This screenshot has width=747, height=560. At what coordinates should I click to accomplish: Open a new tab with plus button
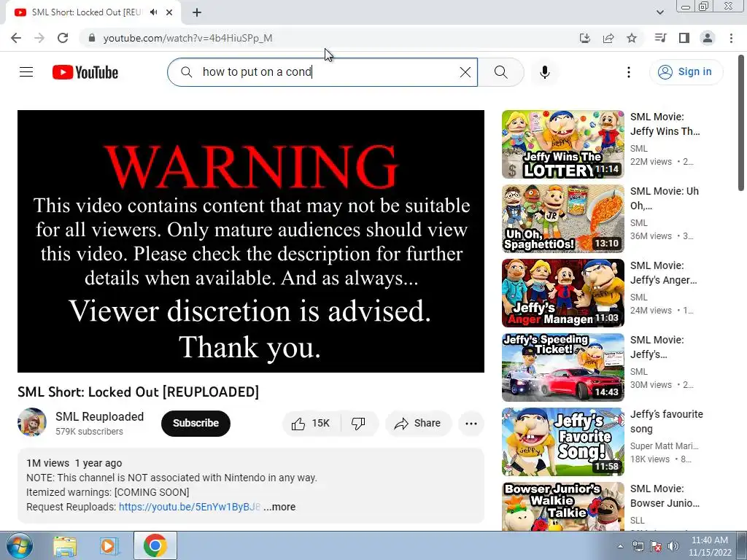197,12
